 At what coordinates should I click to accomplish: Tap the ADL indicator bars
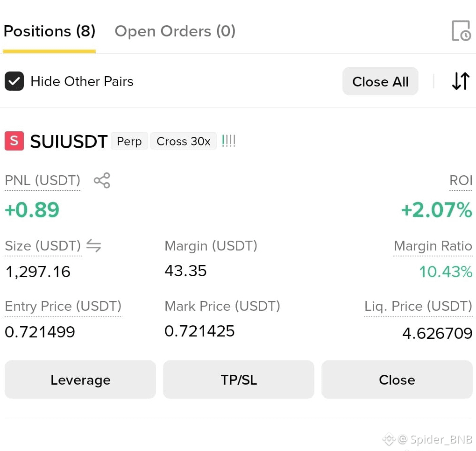pyautogui.click(x=228, y=141)
